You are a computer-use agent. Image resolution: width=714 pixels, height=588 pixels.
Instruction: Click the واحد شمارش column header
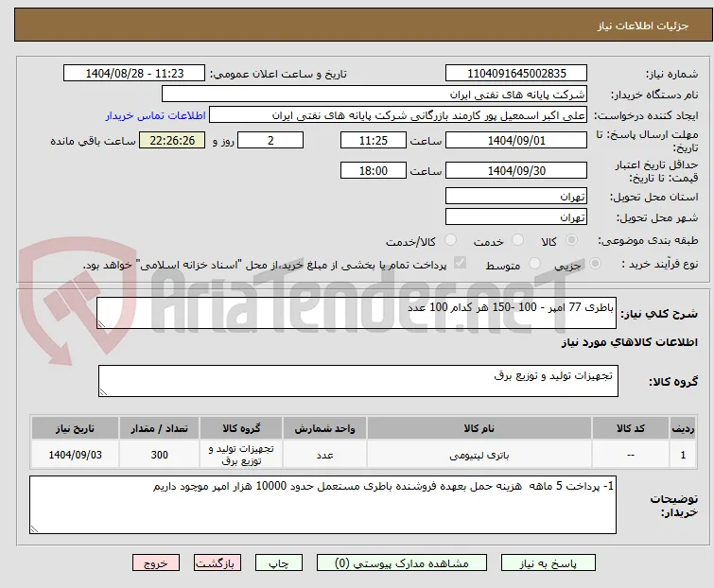pos(324,428)
